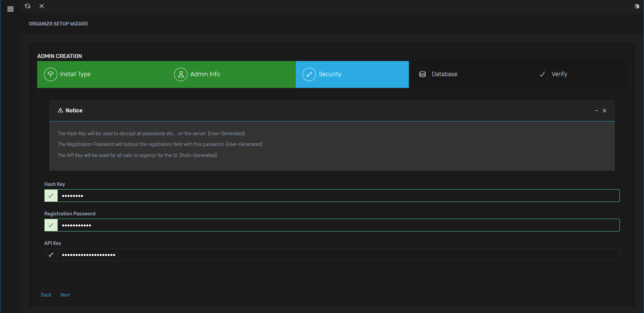Click the Back button

(x=46, y=295)
